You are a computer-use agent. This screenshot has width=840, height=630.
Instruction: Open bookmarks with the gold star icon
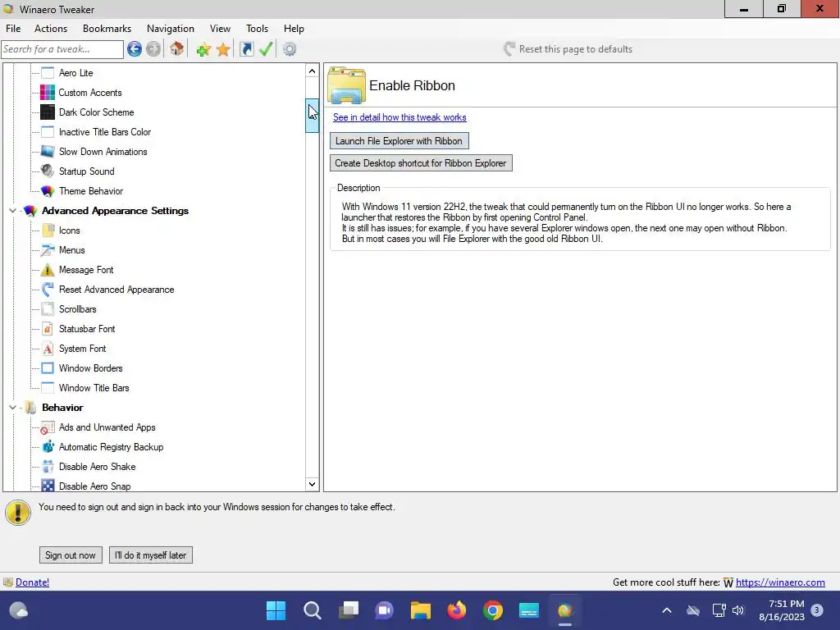(223, 50)
